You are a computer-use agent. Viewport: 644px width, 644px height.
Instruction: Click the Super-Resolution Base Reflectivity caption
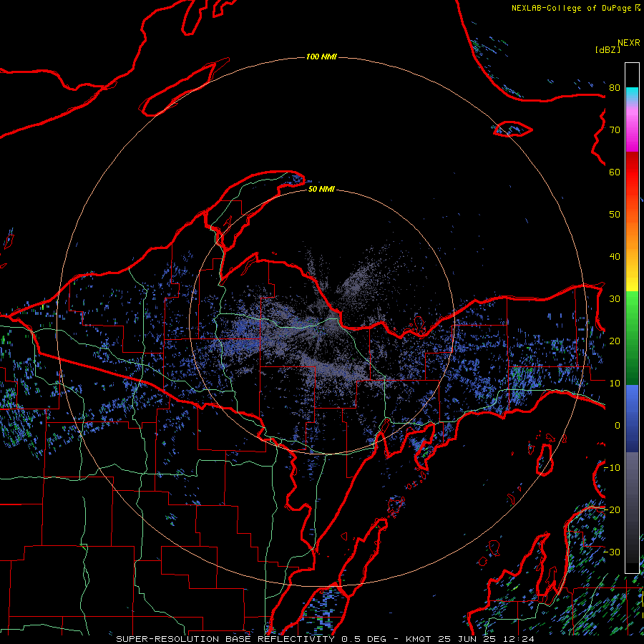pyautogui.click(x=326, y=639)
